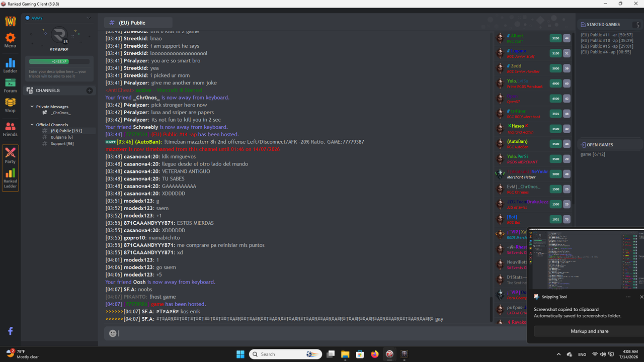
Task: Select user Yolo.PerSi in the list
Action: click(x=518, y=156)
